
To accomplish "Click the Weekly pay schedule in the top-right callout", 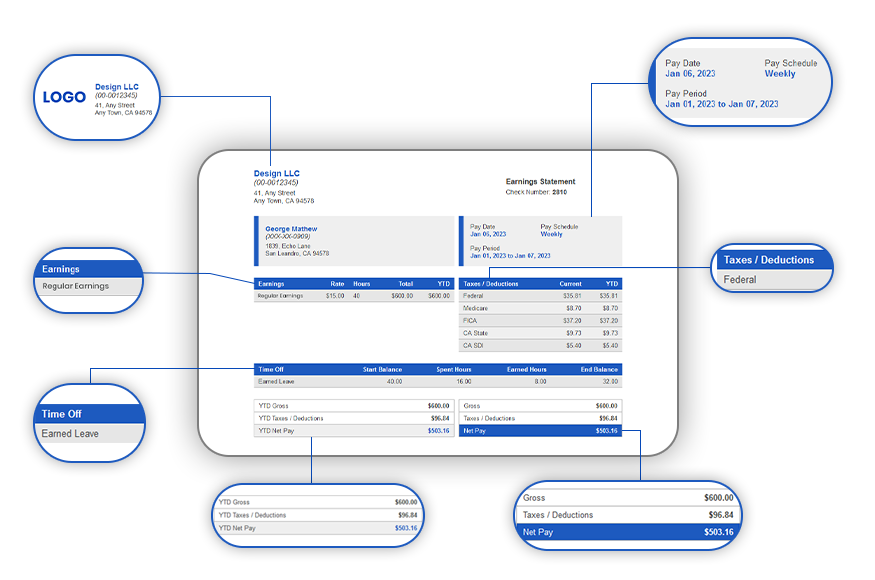I will 780,74.
